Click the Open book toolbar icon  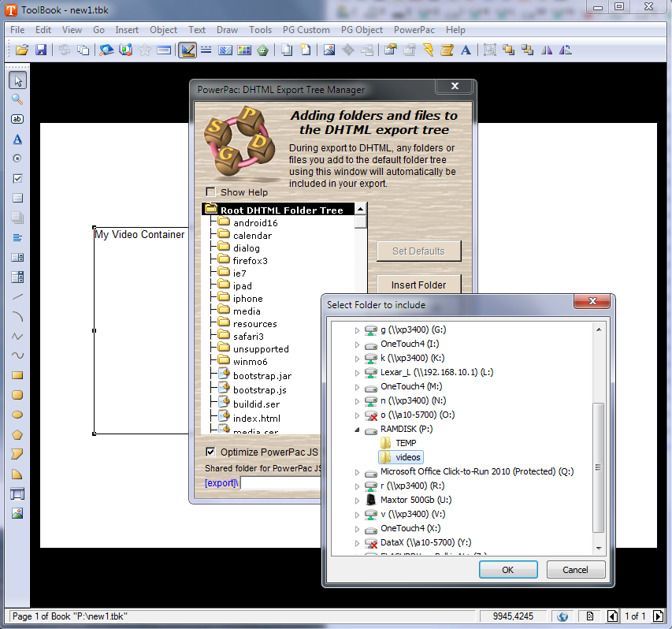coord(22,50)
